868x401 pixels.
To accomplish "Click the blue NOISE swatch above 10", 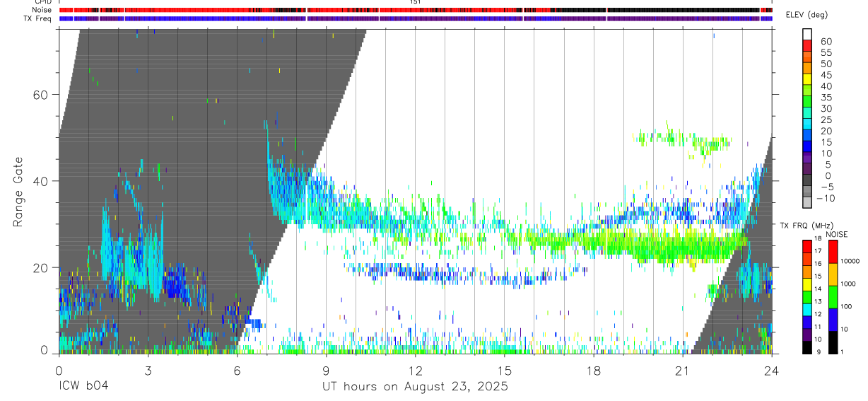I will [833, 319].
